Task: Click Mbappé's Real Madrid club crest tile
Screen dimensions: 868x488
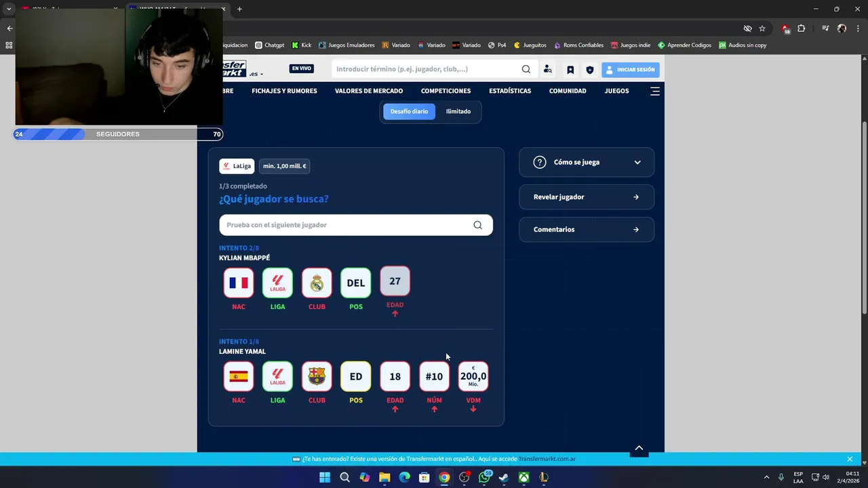Action: 317,283
